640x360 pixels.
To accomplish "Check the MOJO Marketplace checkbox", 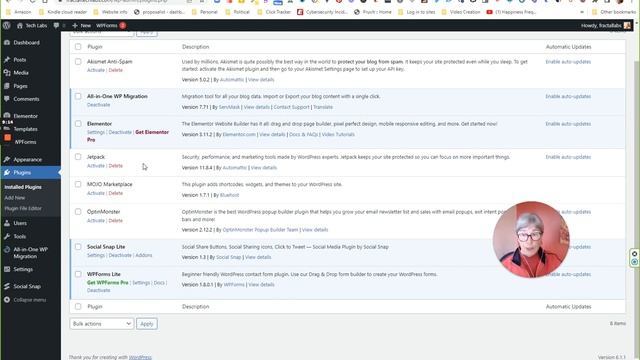I will (78, 184).
